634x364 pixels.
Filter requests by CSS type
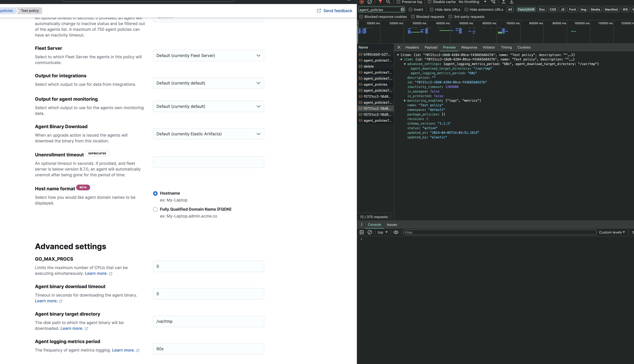pos(553,9)
